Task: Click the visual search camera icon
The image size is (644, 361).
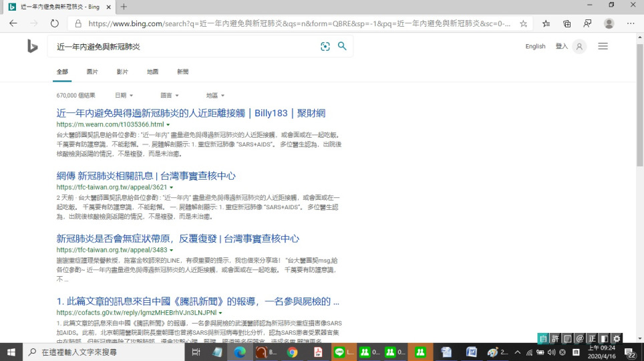Action: coord(325,46)
